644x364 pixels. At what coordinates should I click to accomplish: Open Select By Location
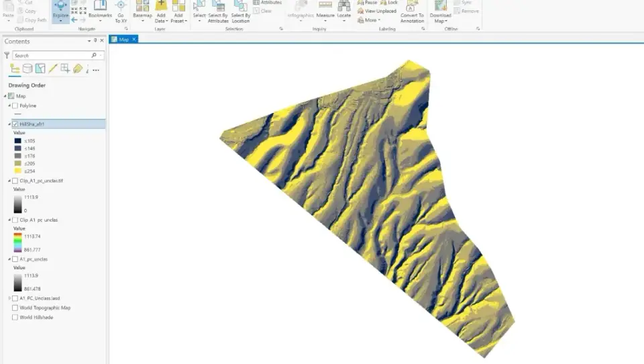point(241,11)
